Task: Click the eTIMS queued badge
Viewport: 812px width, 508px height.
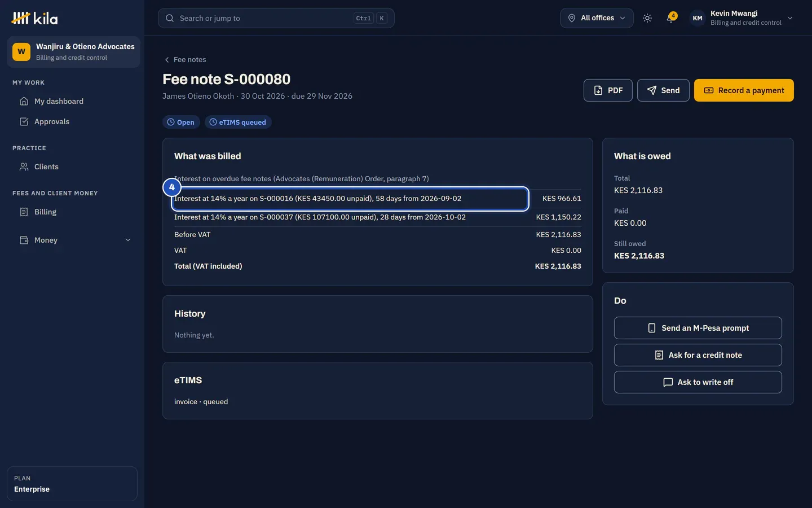Action: (238, 122)
